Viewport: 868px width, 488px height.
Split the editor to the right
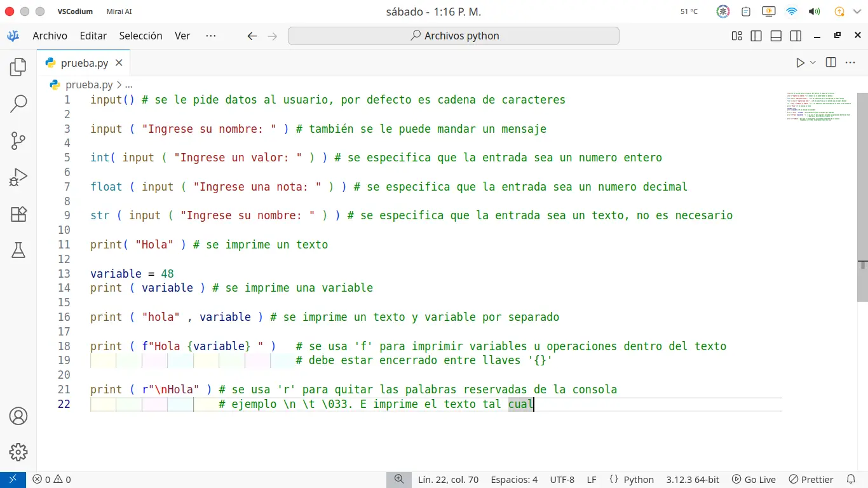coord(831,62)
